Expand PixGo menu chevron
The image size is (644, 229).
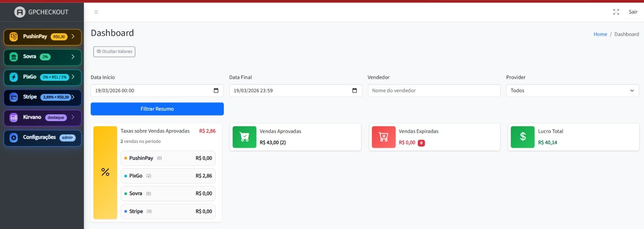click(x=73, y=77)
